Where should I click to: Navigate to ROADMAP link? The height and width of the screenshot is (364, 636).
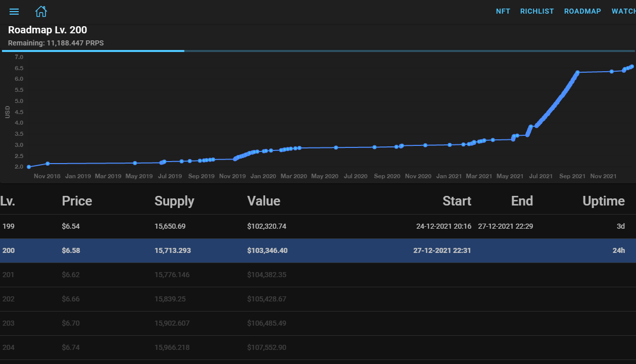coord(582,11)
